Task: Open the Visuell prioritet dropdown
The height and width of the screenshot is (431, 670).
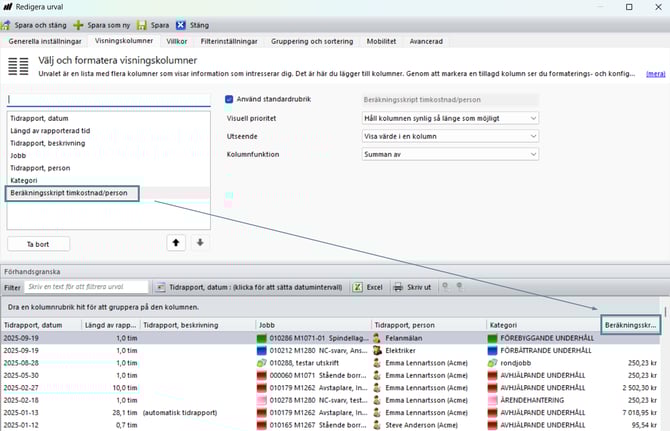Action: point(448,118)
